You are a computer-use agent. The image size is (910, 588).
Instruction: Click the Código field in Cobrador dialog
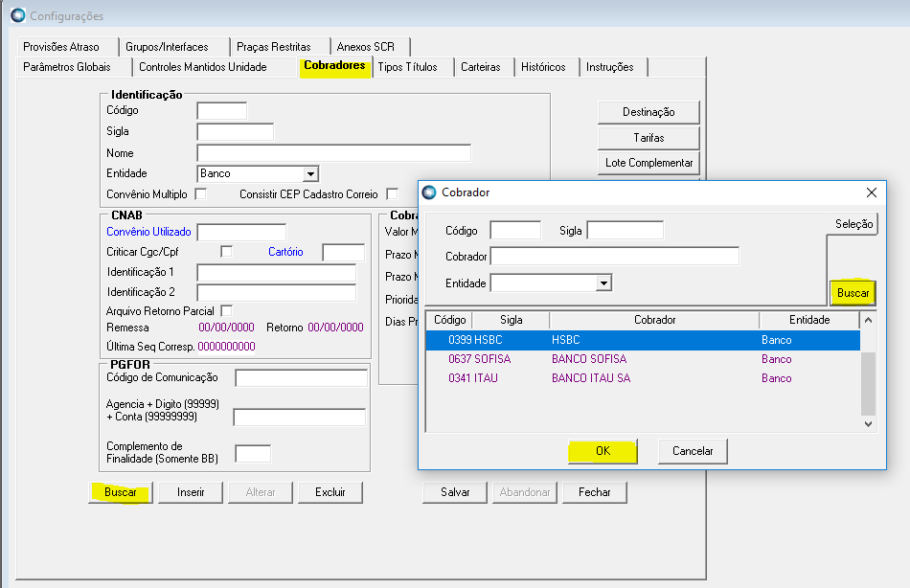[x=515, y=231]
